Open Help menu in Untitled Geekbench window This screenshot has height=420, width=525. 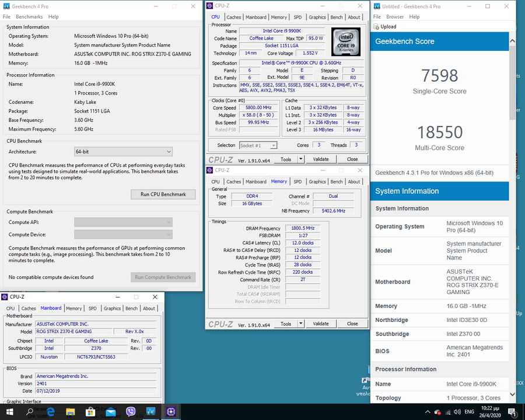[x=414, y=17]
